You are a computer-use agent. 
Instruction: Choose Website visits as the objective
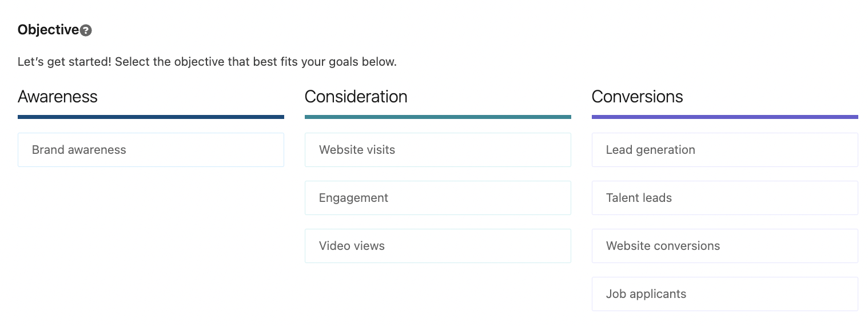click(x=437, y=150)
